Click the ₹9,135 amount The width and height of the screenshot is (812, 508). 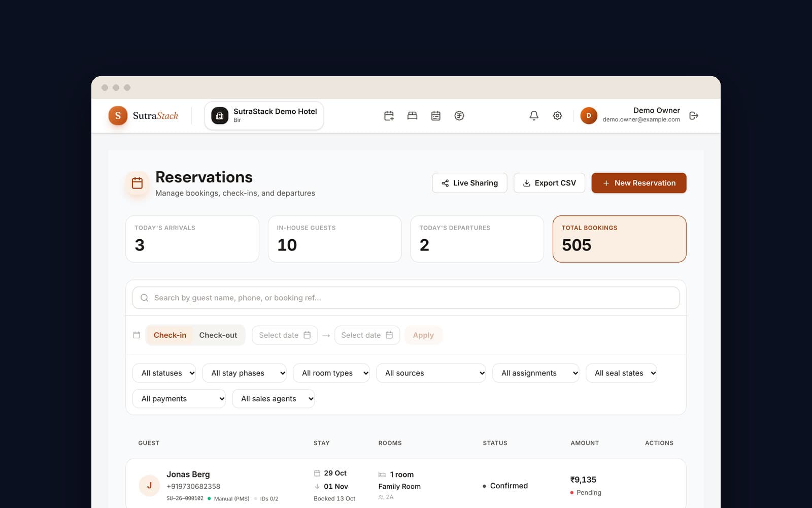click(583, 480)
